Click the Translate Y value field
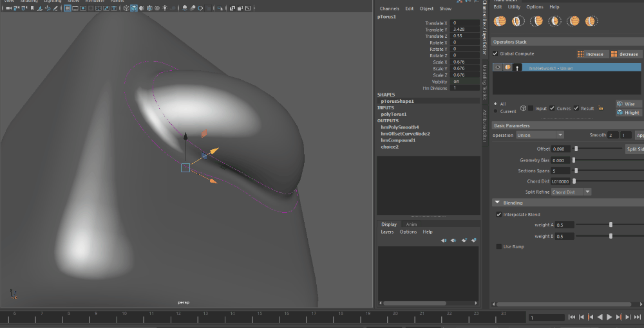Image resolution: width=644 pixels, height=328 pixels. (465, 30)
